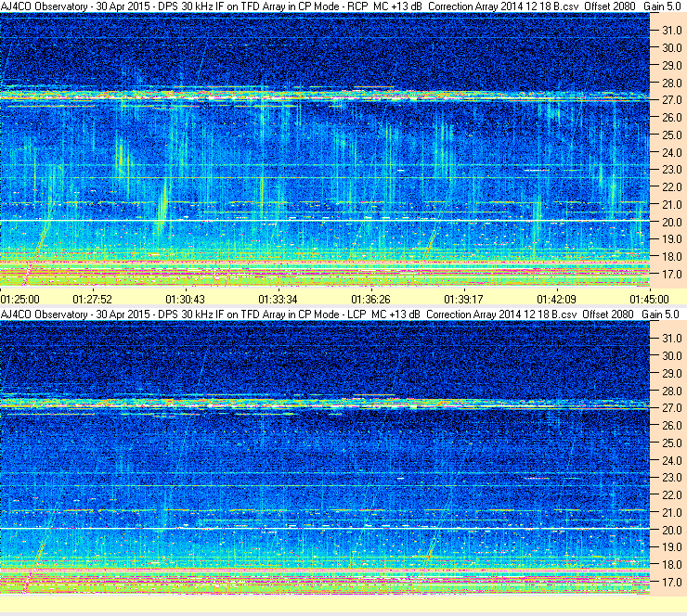Click the 01:25:00 time axis label

[19, 299]
